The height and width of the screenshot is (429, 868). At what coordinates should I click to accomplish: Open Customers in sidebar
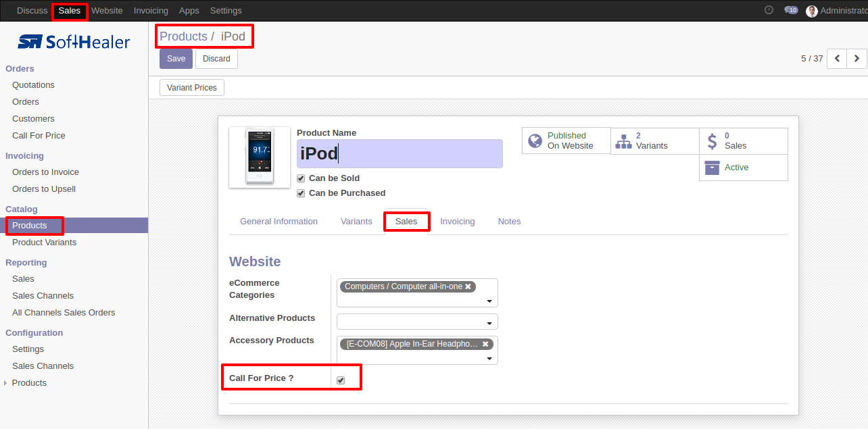point(33,119)
